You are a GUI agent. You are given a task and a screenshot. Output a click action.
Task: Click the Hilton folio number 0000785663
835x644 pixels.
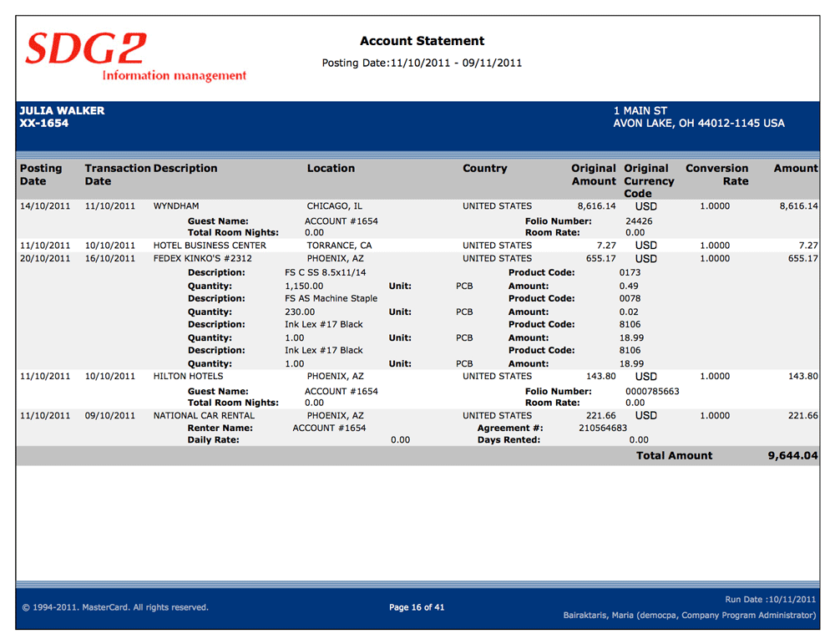click(x=652, y=392)
